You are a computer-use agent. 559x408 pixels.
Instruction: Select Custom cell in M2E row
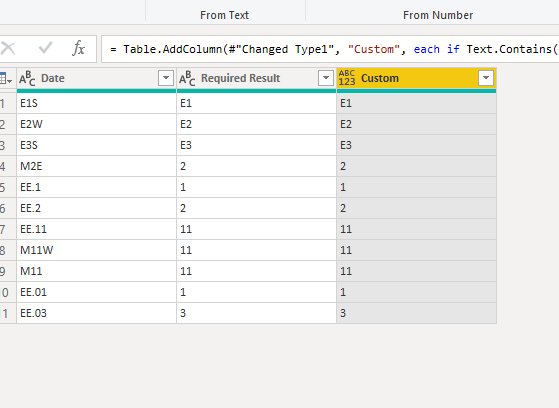point(416,166)
